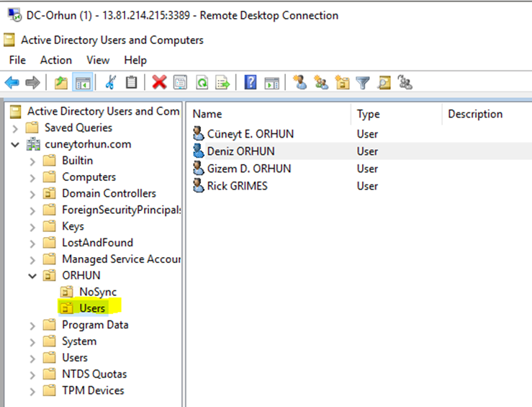Select the Active Directory Users and Computers root node
Viewport: 532px width, 407px height.
(103, 111)
